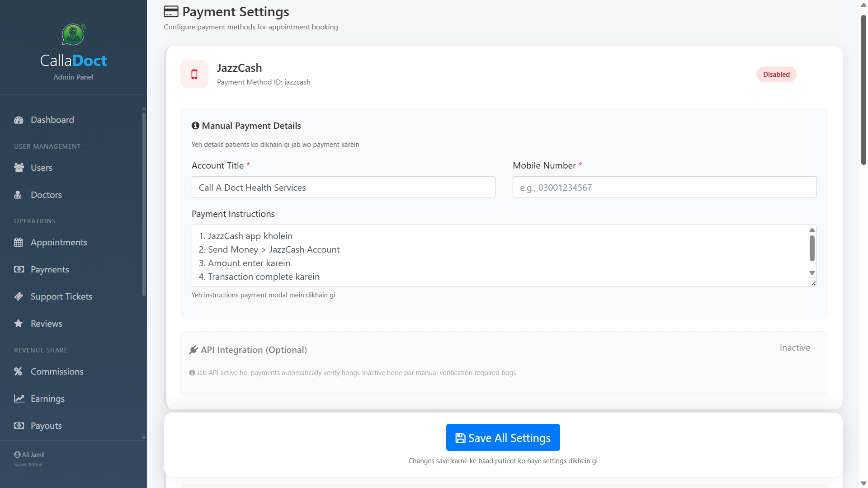The width and height of the screenshot is (868, 488).
Task: Open the Dashboard gauge icon
Action: point(19,120)
